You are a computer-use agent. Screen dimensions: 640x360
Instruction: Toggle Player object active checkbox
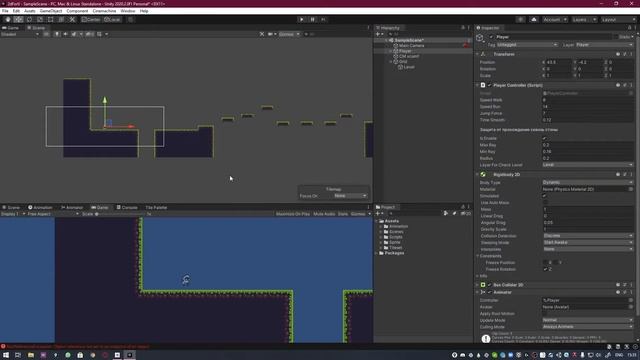(x=491, y=37)
